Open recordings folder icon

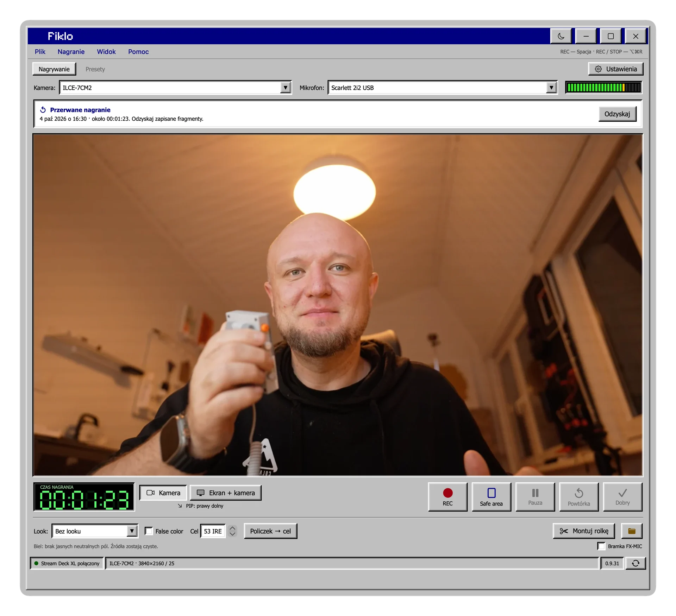(x=632, y=531)
